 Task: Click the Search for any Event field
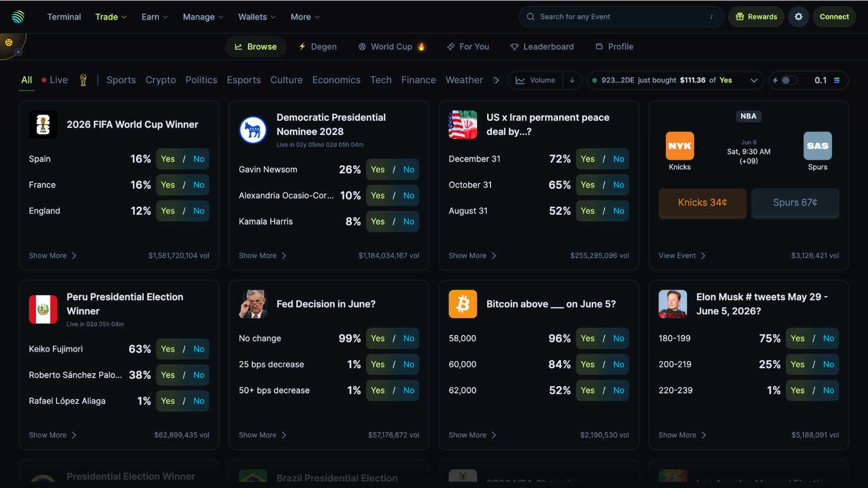pyautogui.click(x=621, y=17)
